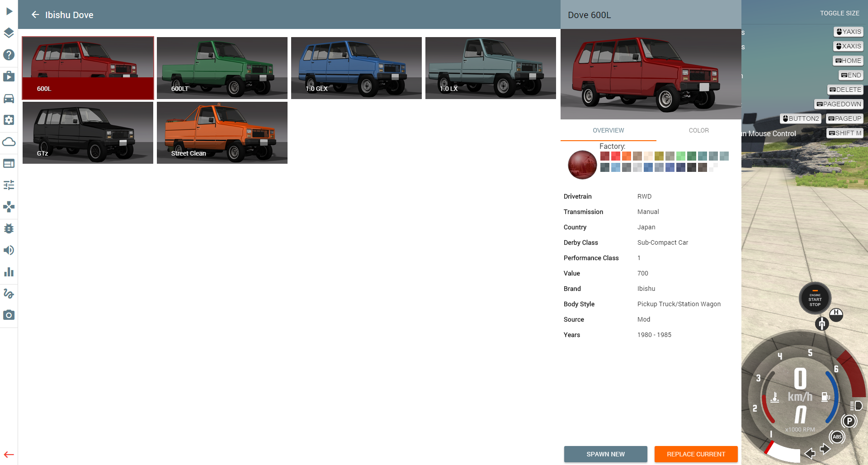Image resolution: width=868 pixels, height=465 pixels.
Task: Click the cloud icon in the sidebar
Action: pyautogui.click(x=9, y=142)
